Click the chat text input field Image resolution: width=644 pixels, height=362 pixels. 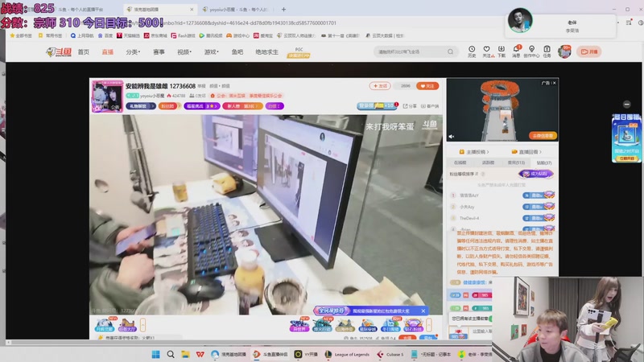481,331
